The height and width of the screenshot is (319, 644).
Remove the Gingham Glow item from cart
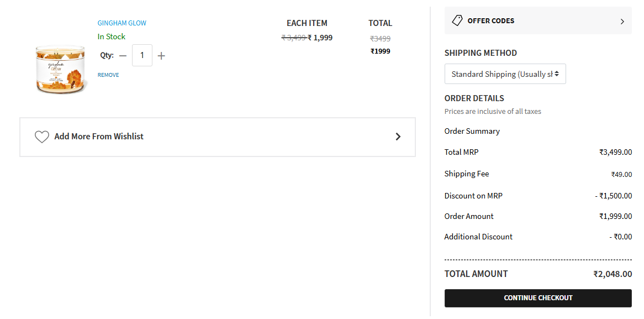click(108, 75)
